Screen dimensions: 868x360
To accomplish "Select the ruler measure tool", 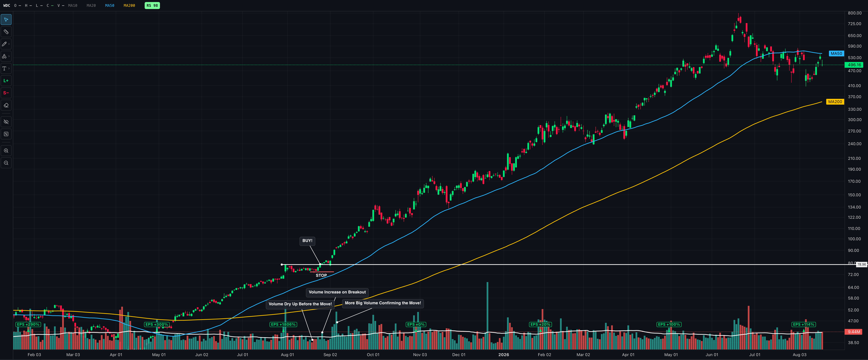I will (6, 32).
